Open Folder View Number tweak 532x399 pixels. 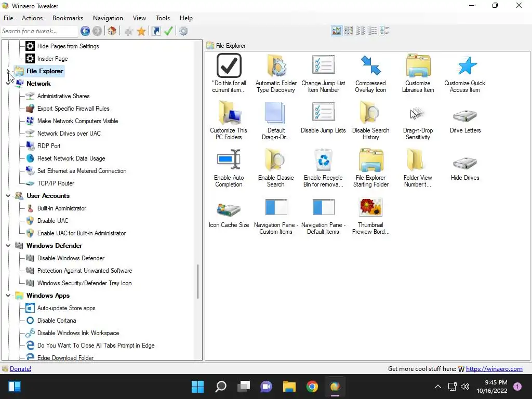(418, 168)
